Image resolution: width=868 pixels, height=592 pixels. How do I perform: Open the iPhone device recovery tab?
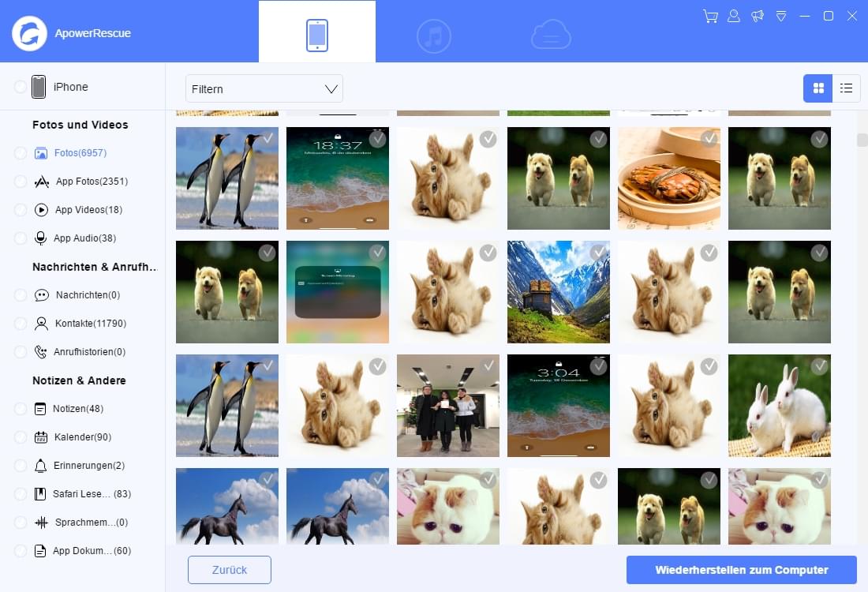(x=317, y=36)
